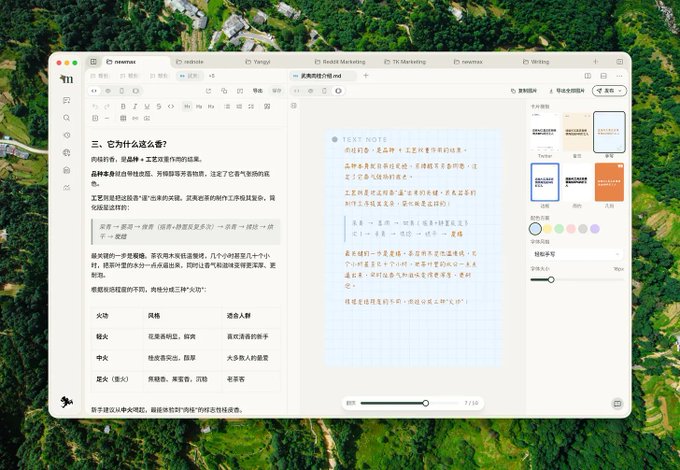Click the 保存 save button
Image resolution: width=680 pixels, height=470 pixels.
277,91
